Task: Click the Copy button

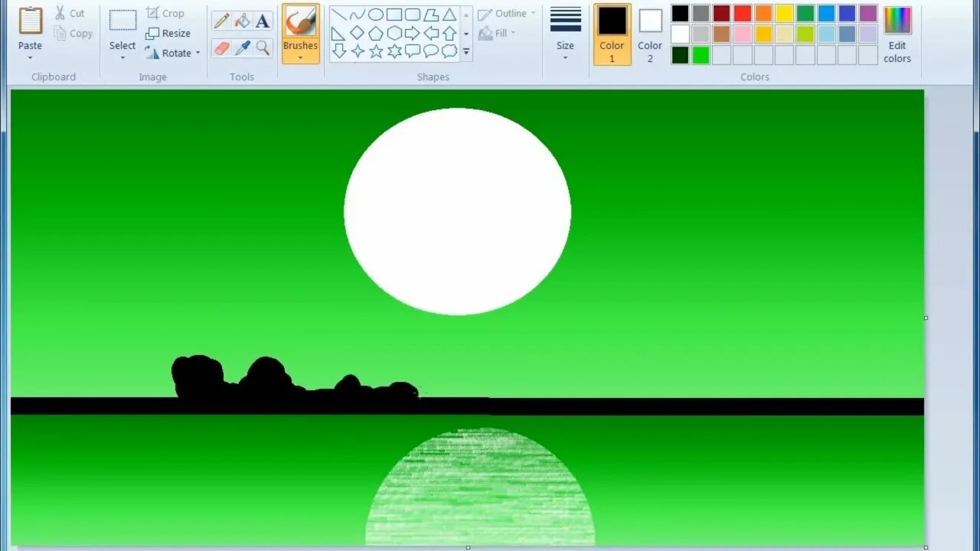Action: (73, 34)
